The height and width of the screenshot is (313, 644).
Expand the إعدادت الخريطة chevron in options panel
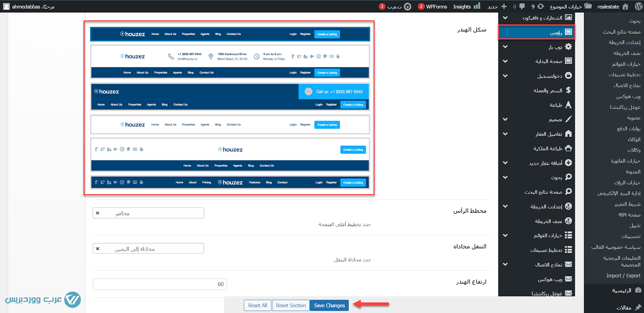click(505, 206)
